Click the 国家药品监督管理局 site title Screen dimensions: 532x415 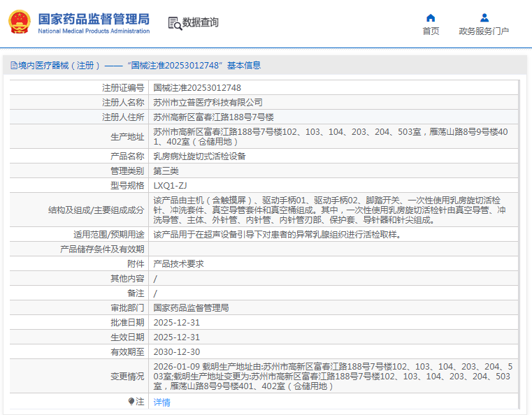click(x=93, y=17)
